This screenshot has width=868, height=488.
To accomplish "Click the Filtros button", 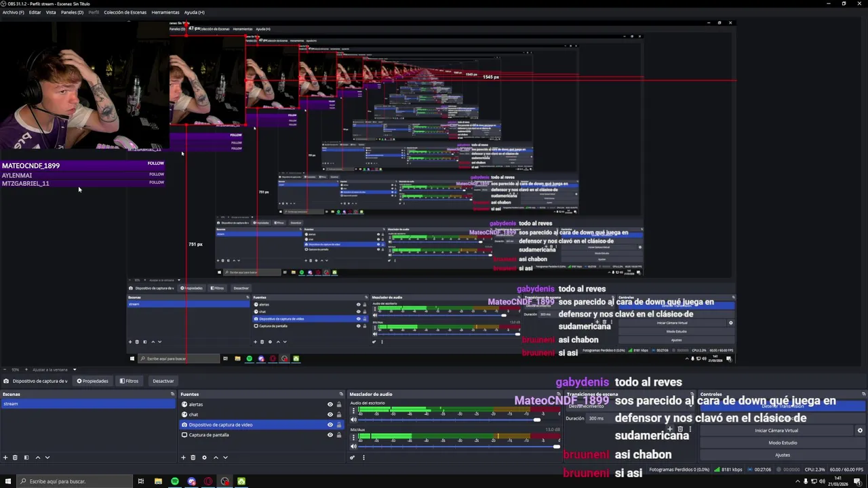I will click(129, 381).
